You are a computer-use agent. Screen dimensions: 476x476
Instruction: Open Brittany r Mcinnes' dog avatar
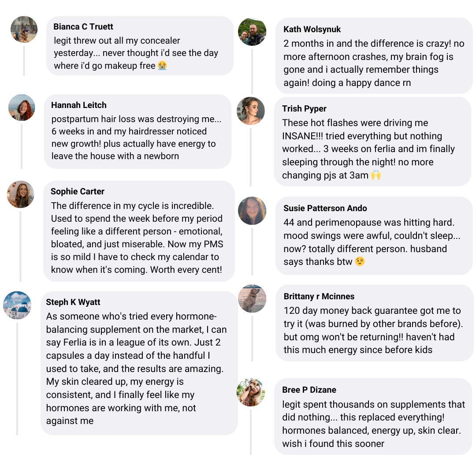click(x=252, y=299)
